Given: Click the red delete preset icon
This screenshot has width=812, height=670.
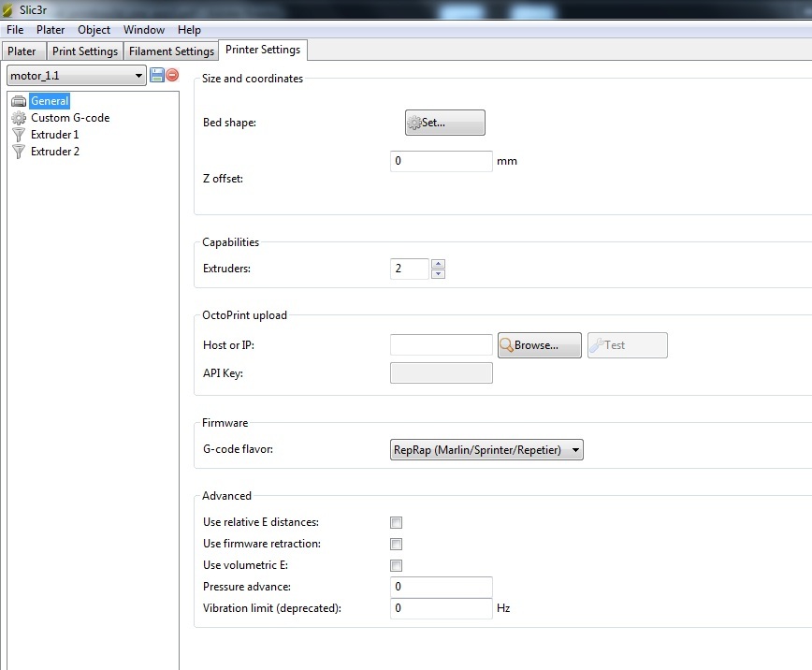Looking at the screenshot, I should (172, 75).
